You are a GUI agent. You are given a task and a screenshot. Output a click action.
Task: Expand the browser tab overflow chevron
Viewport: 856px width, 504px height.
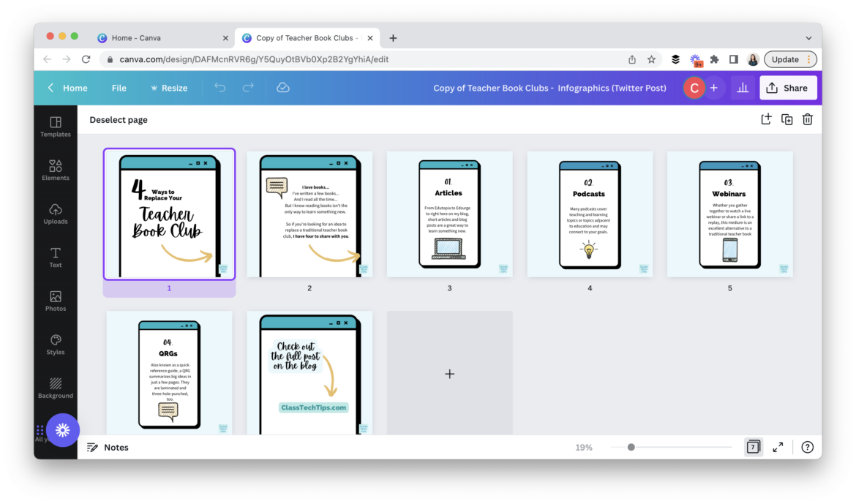point(808,37)
